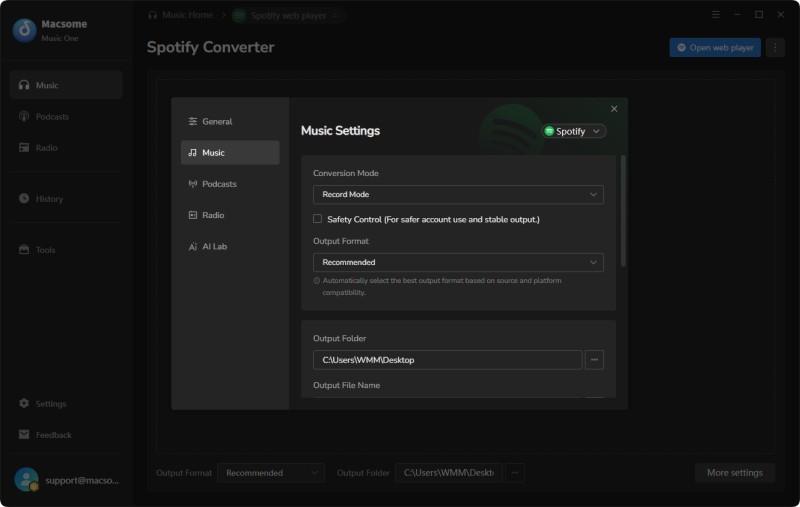Viewport: 800px width, 507px height.
Task: Click the Podcasts broadcast icon in dialog
Action: pos(192,184)
